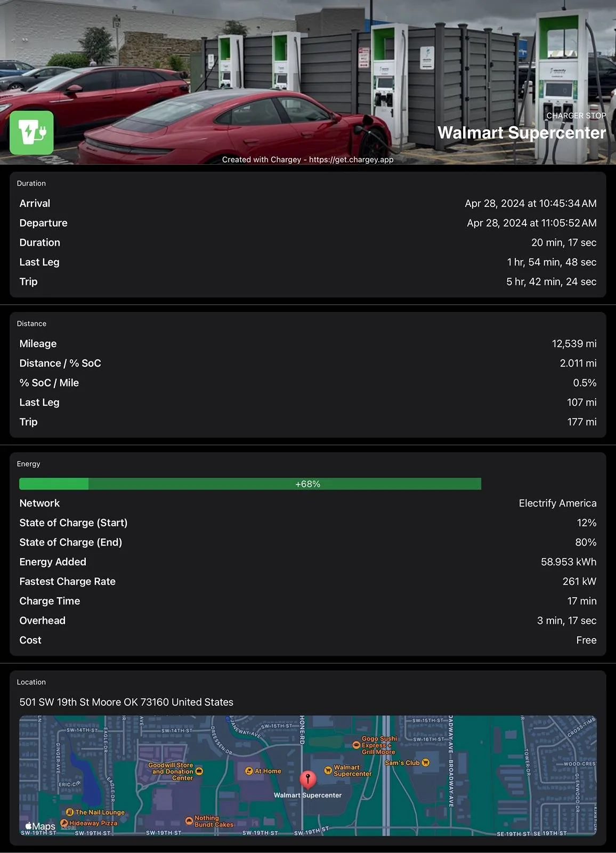Click the 177 mi trip distance

point(582,422)
